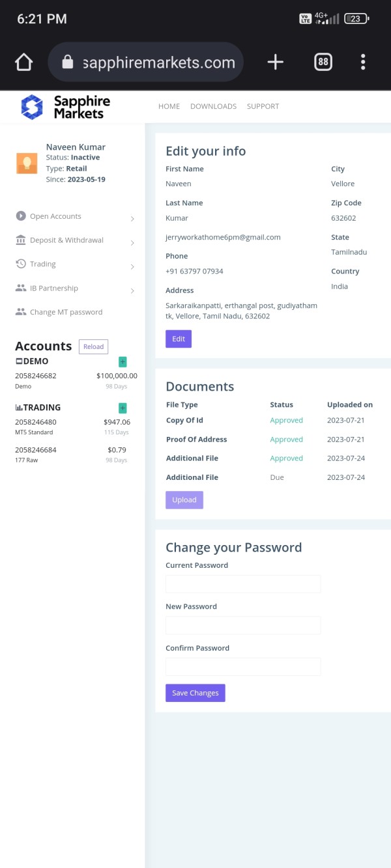Expand the Deposit & Withdrawal chevron
The height and width of the screenshot is (868, 391).
pos(132,243)
